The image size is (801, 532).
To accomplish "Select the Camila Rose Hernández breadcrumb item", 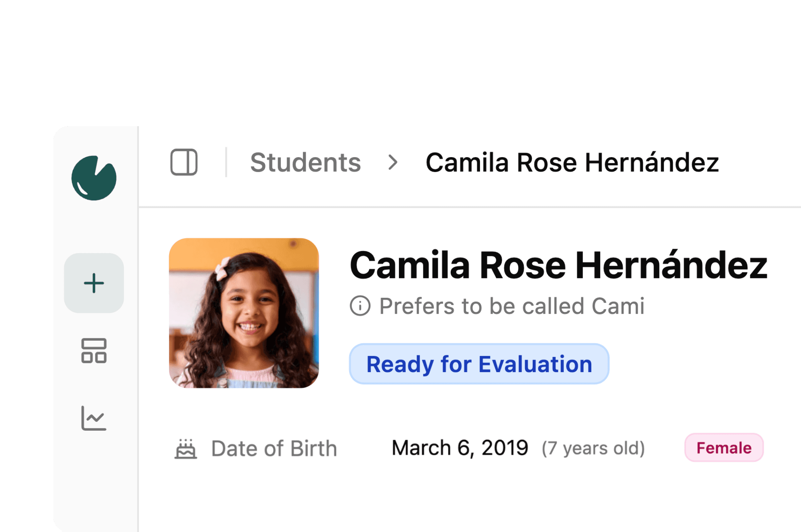I will pyautogui.click(x=572, y=162).
